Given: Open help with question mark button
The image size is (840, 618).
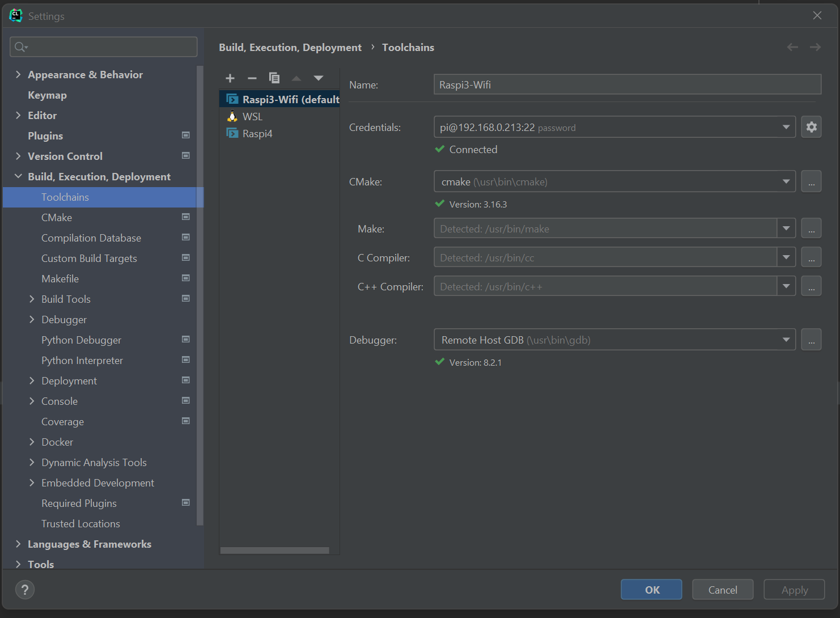Looking at the screenshot, I should coord(25,590).
